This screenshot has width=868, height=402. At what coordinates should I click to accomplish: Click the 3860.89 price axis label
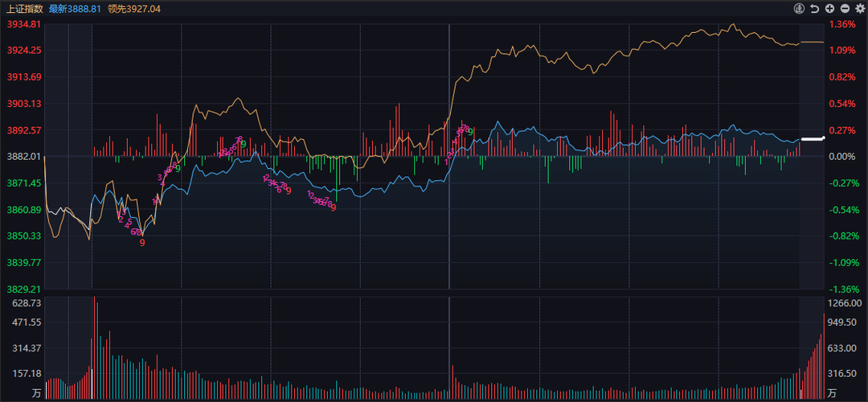coord(23,209)
